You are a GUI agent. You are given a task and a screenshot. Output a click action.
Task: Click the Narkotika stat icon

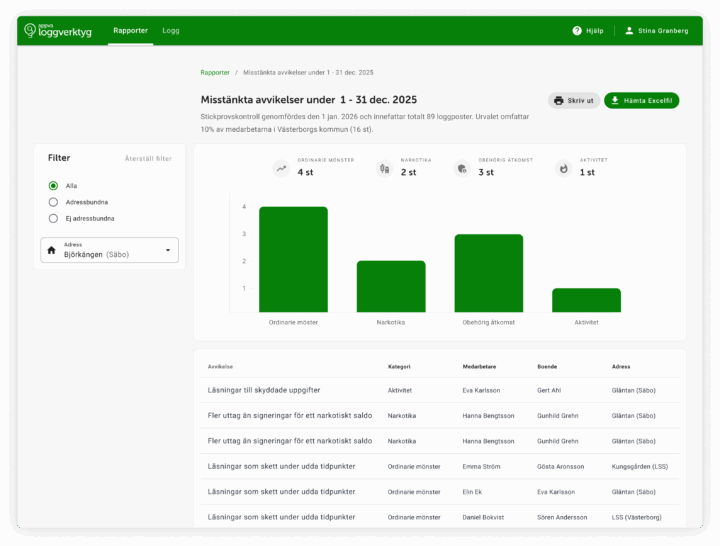383,169
